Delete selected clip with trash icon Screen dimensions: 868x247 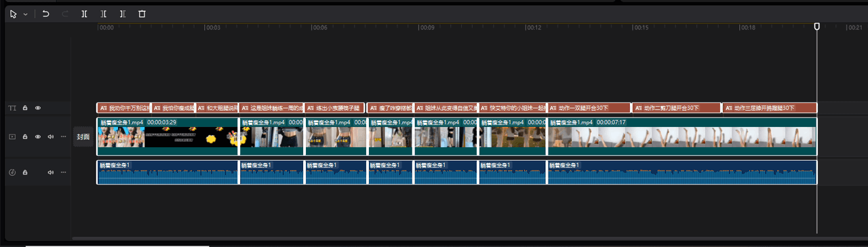[142, 14]
